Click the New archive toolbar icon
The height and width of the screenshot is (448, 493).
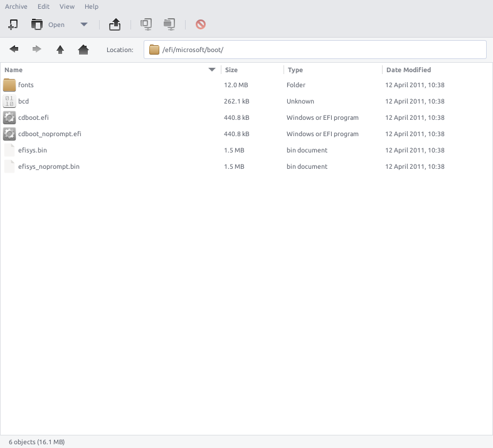[x=13, y=24]
